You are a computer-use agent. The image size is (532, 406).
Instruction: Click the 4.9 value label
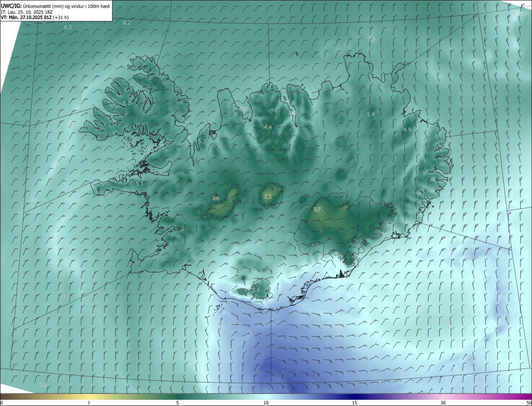point(407,130)
